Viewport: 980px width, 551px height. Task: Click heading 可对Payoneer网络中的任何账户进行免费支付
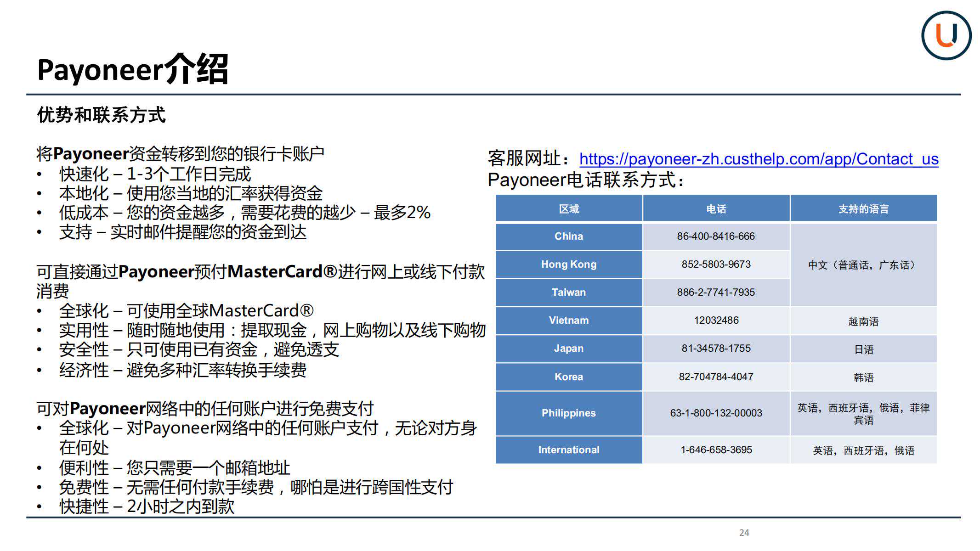click(205, 409)
